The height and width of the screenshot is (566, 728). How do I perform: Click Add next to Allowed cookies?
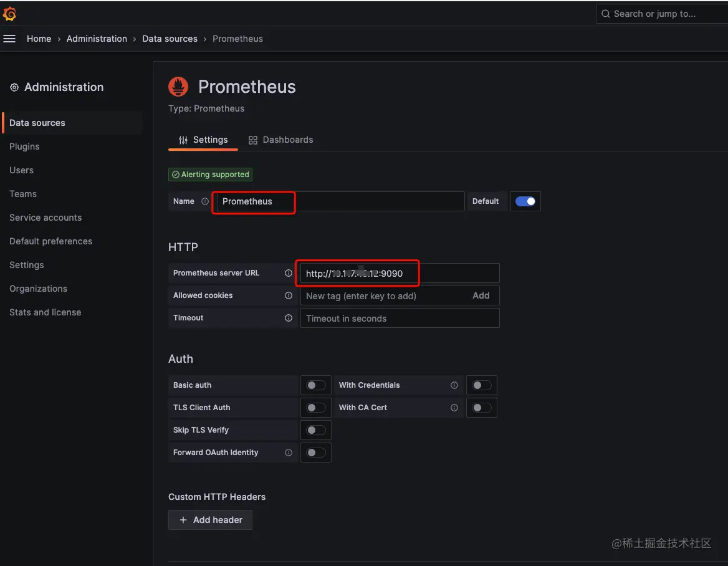(481, 295)
